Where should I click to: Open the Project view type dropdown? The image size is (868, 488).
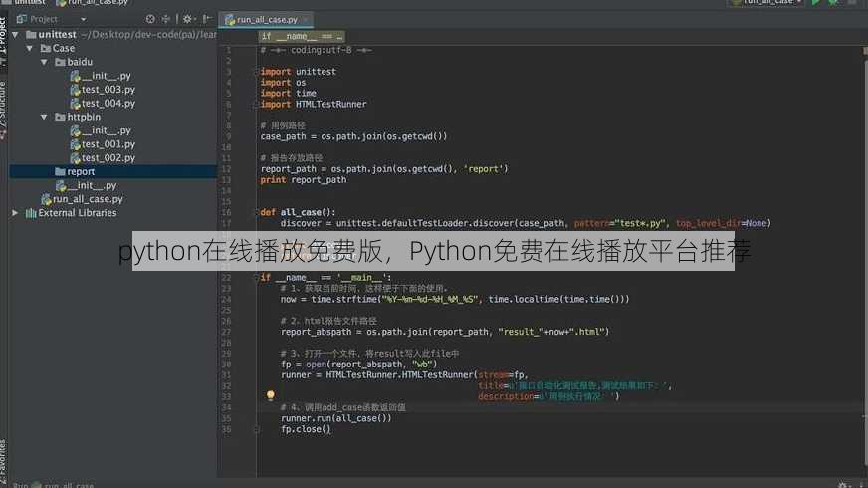[83, 19]
